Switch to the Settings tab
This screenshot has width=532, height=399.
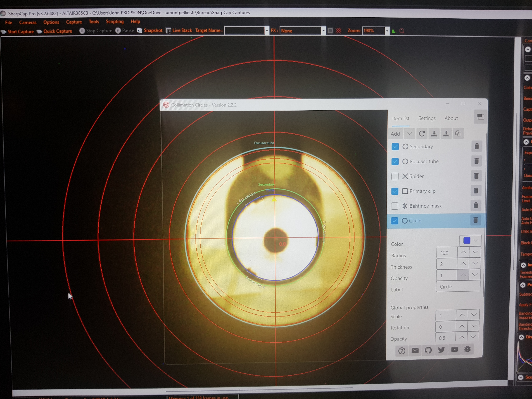pos(427,118)
